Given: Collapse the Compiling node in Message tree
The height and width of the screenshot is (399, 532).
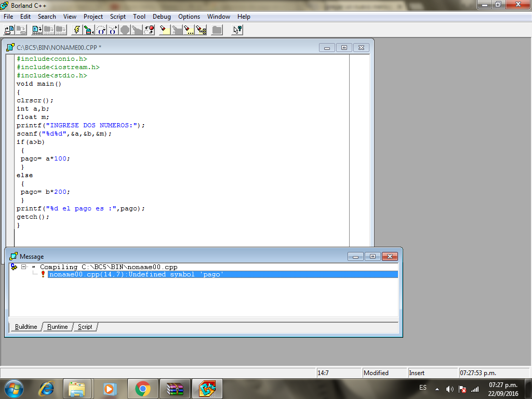Looking at the screenshot, I should pyautogui.click(x=23, y=267).
